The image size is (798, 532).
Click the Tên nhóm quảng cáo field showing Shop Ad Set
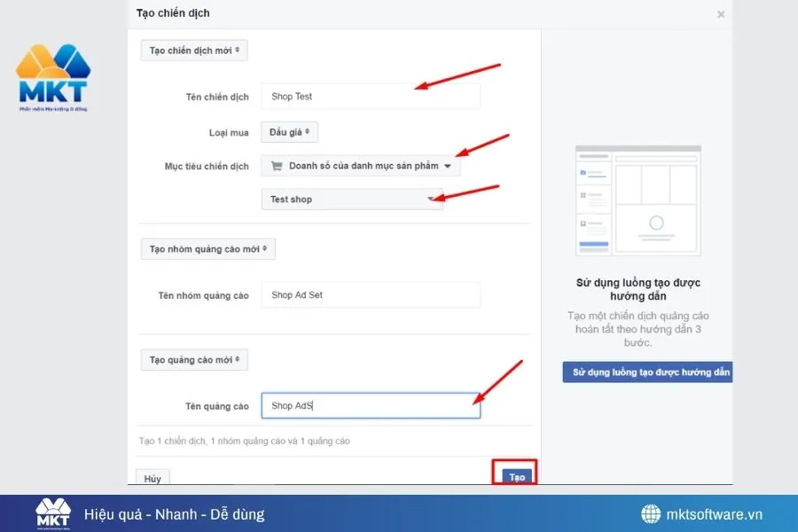click(x=371, y=294)
